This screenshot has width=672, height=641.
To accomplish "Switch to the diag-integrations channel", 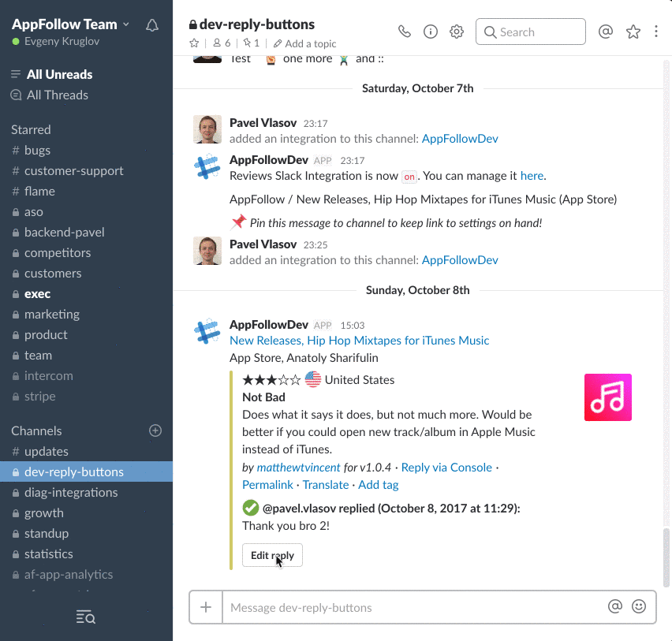I will (71, 492).
